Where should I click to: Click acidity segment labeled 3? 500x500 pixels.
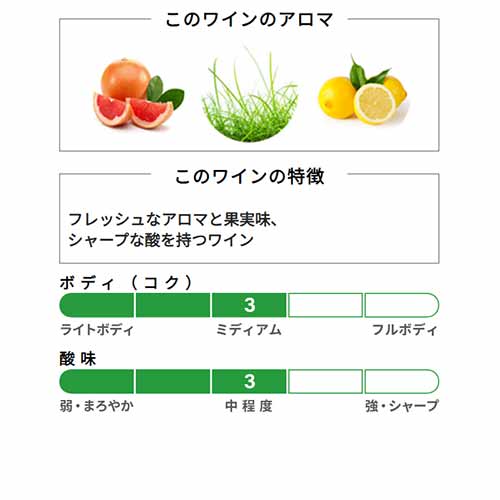249,381
